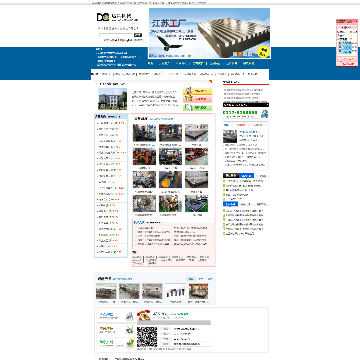Click the green button beside company intro
360x360 pixels.
click(x=197, y=107)
